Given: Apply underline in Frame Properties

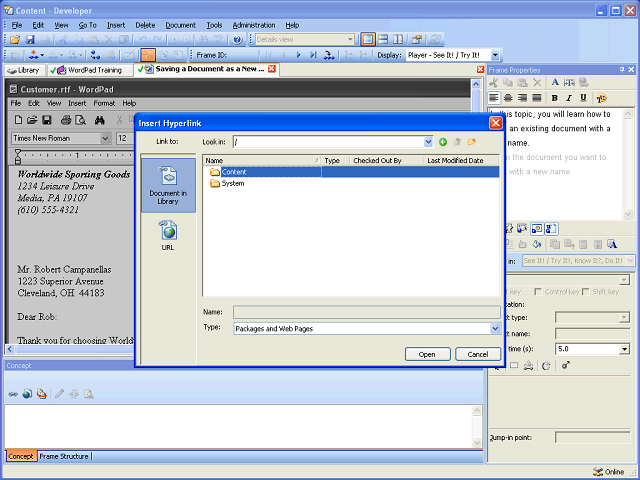Looking at the screenshot, I should [x=583, y=98].
